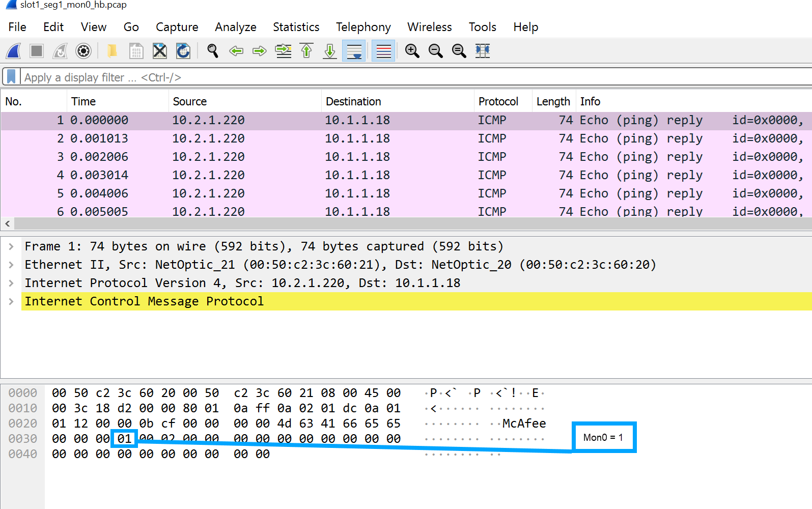Start capturing packets with the shark fin icon
Image resolution: width=812 pixels, height=509 pixels.
(14, 51)
